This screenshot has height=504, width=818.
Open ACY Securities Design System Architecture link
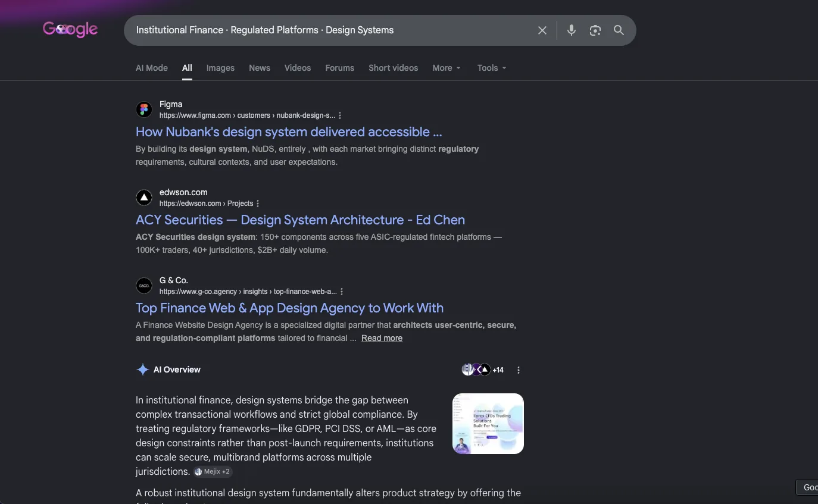tap(300, 220)
